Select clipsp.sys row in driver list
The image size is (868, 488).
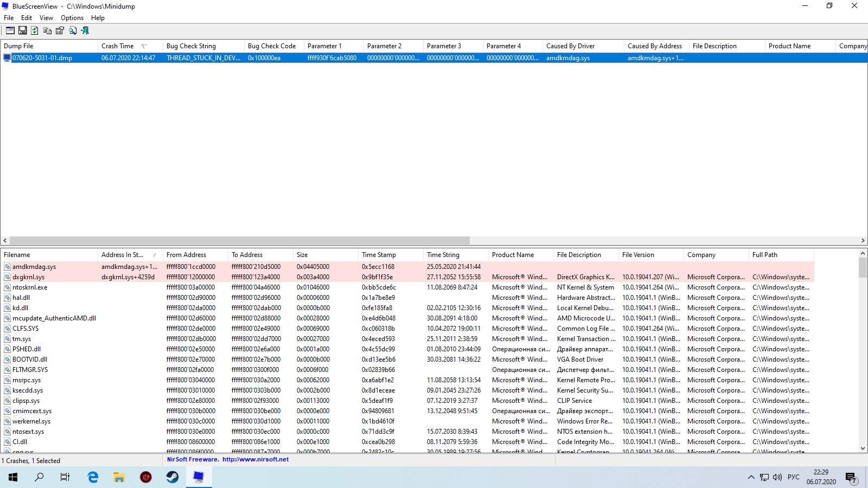(407, 401)
